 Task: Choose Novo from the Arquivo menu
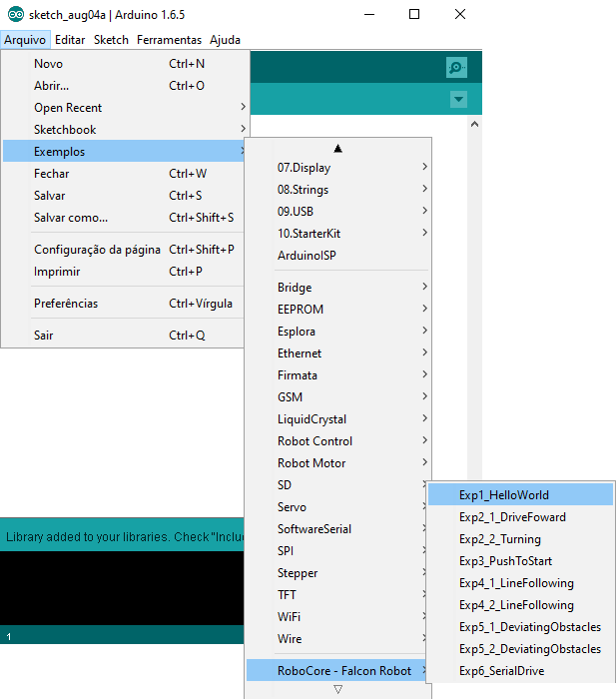coord(126,64)
